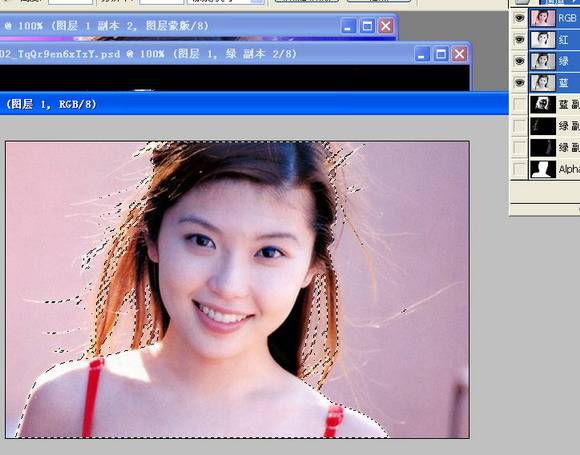Image resolution: width=580 pixels, height=455 pixels.
Task: Select the RGB channel thumbnail
Action: [543, 18]
